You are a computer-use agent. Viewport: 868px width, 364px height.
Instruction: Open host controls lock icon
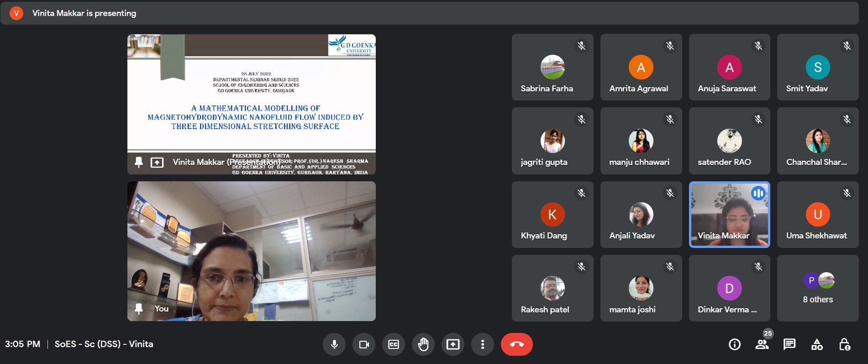click(844, 344)
